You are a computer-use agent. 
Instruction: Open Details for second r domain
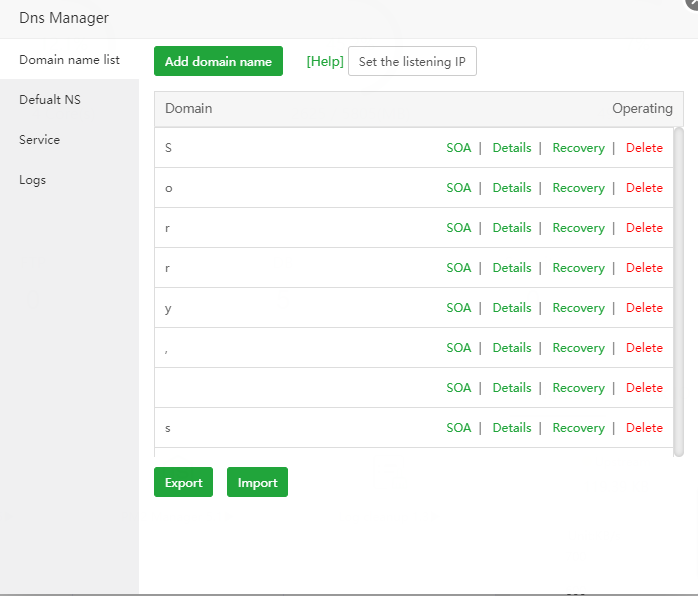point(512,268)
